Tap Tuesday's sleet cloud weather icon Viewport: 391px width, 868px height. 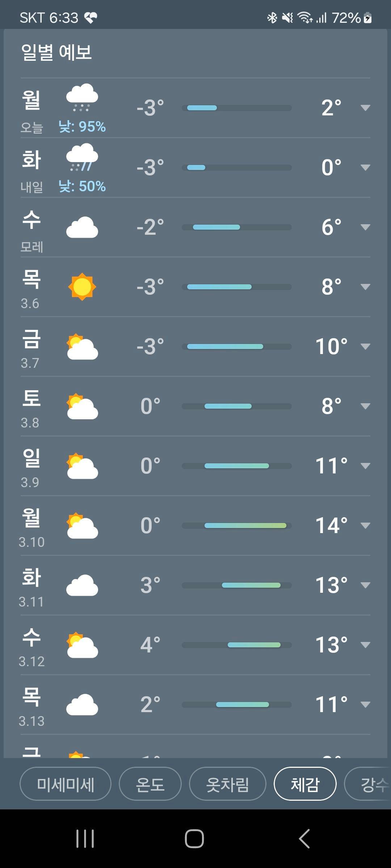click(x=82, y=157)
